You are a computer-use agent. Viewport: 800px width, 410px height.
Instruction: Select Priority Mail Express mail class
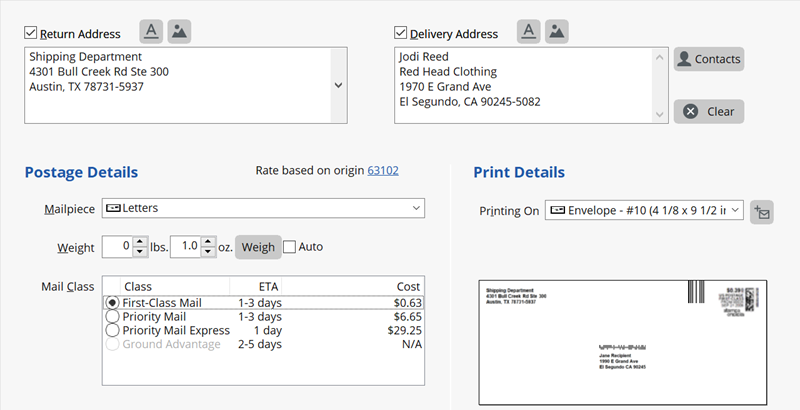coord(113,330)
